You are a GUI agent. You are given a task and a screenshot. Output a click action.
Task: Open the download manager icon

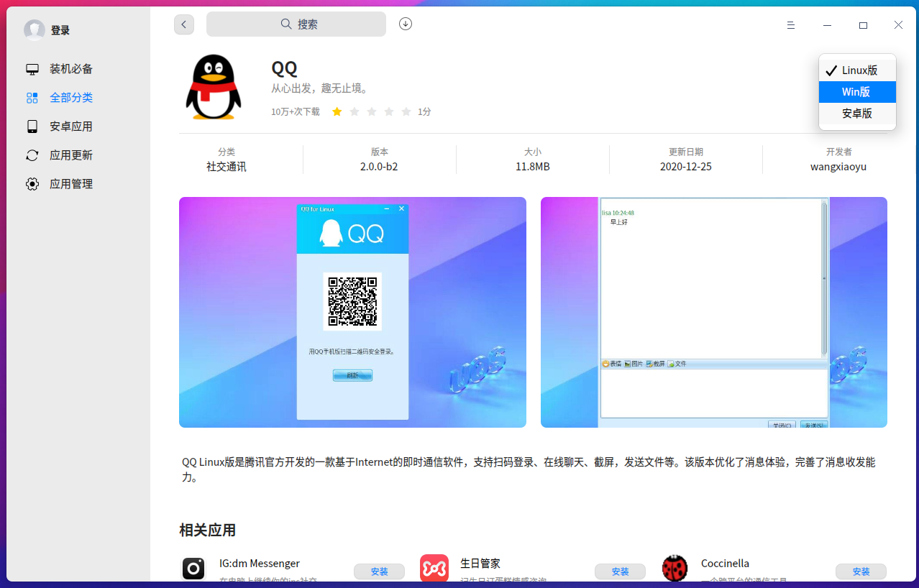tap(406, 24)
